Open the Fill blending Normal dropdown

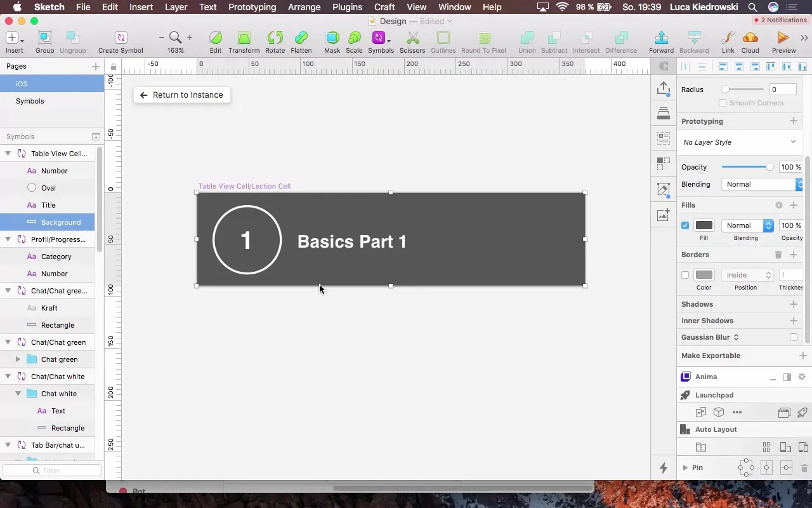pyautogui.click(x=747, y=225)
